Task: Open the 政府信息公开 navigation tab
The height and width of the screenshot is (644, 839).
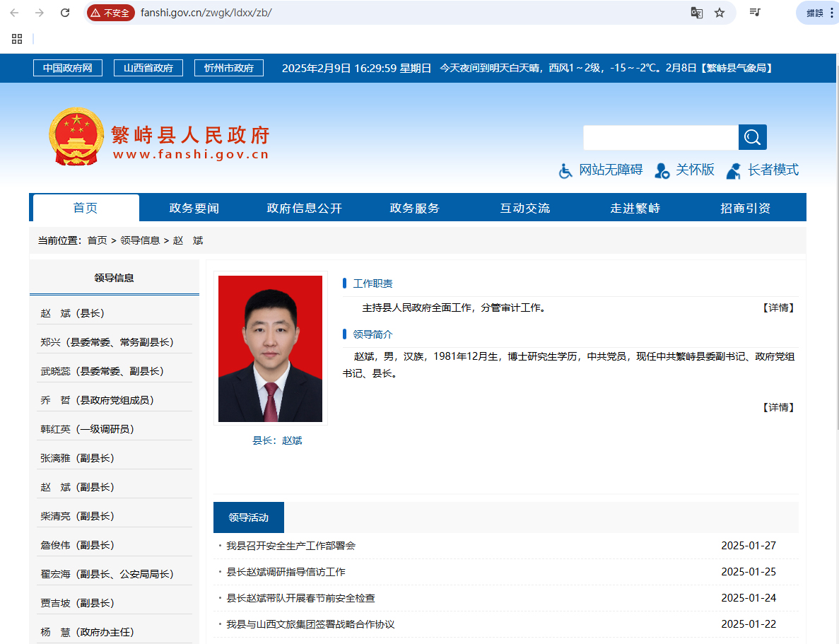Action: coord(304,208)
